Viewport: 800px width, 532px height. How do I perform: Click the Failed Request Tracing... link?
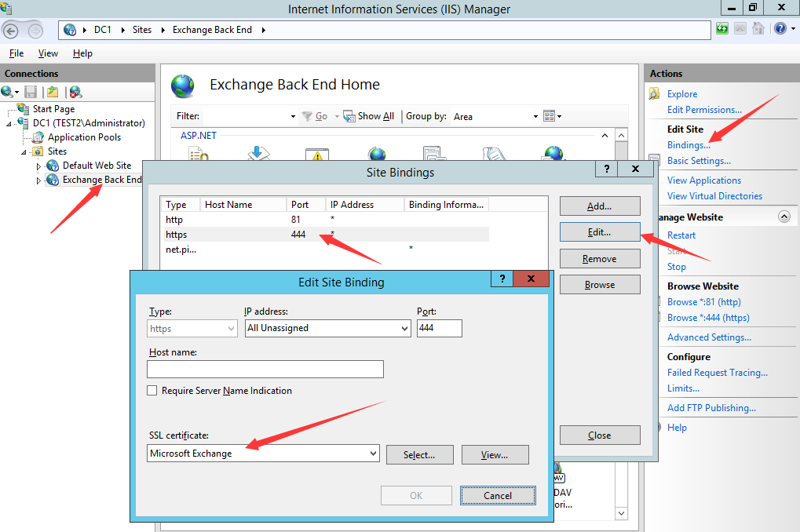point(718,373)
